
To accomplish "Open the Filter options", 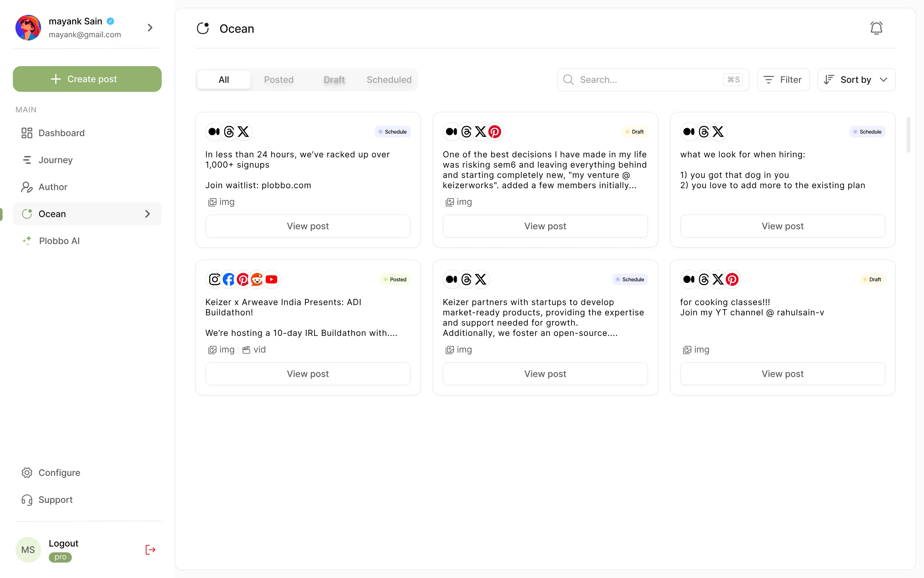I will (783, 80).
